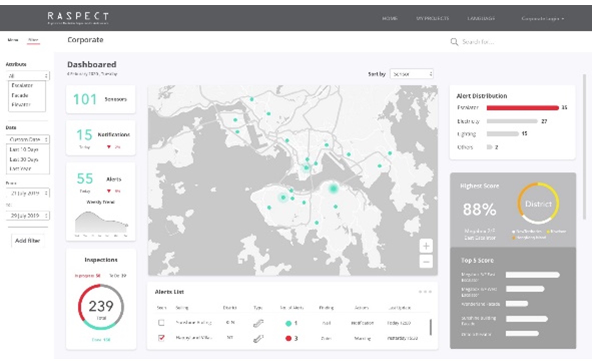
Task: Click the 88% highest score value
Action: tap(479, 209)
